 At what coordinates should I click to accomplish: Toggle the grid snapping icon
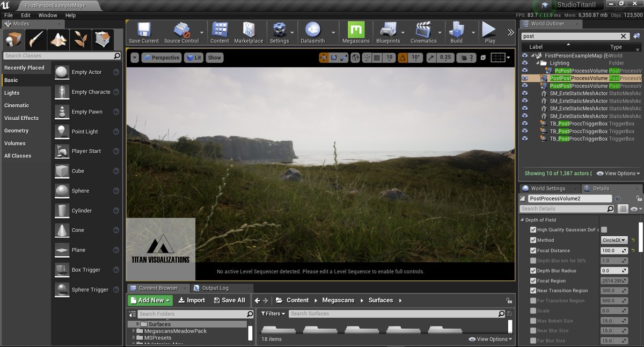[377, 57]
